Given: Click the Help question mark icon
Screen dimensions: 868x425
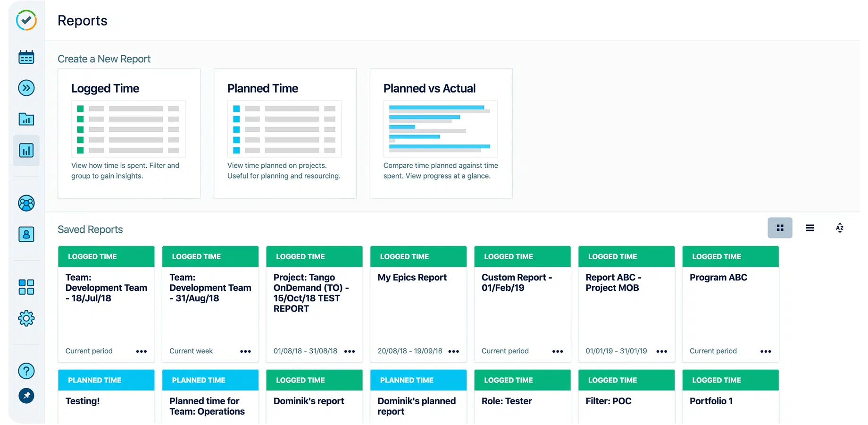Looking at the screenshot, I should [26, 371].
